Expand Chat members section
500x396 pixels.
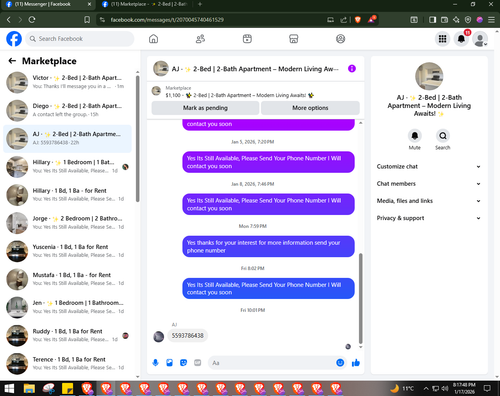(429, 184)
